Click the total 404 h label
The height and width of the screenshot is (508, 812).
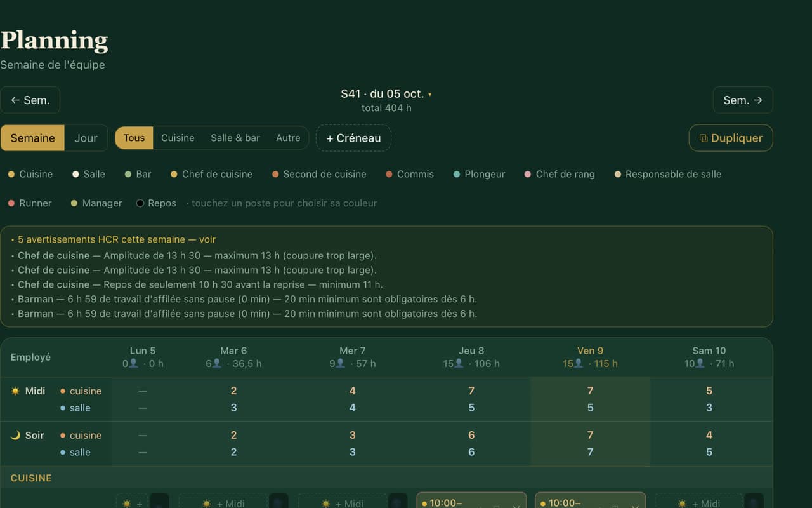386,108
